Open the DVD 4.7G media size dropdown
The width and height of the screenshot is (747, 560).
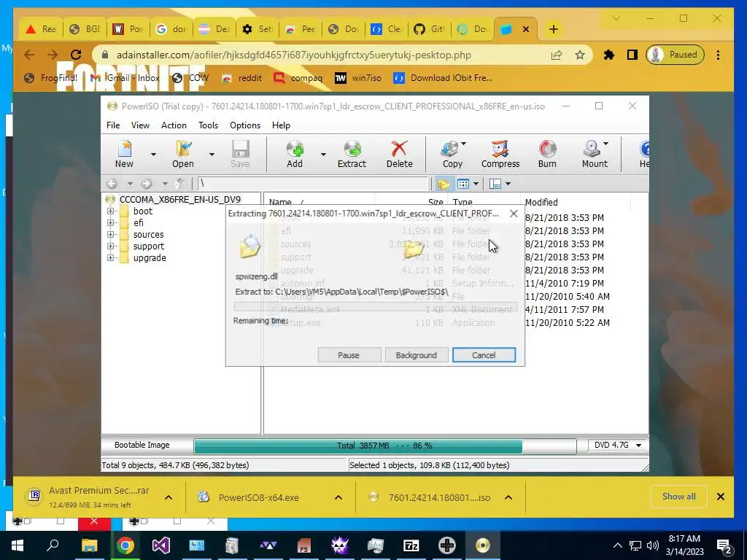tap(618, 445)
